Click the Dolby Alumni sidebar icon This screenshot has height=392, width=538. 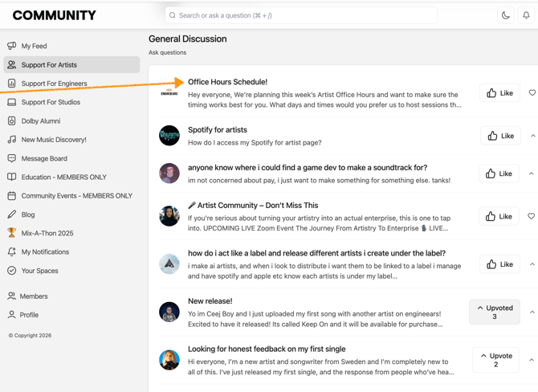coord(11,120)
